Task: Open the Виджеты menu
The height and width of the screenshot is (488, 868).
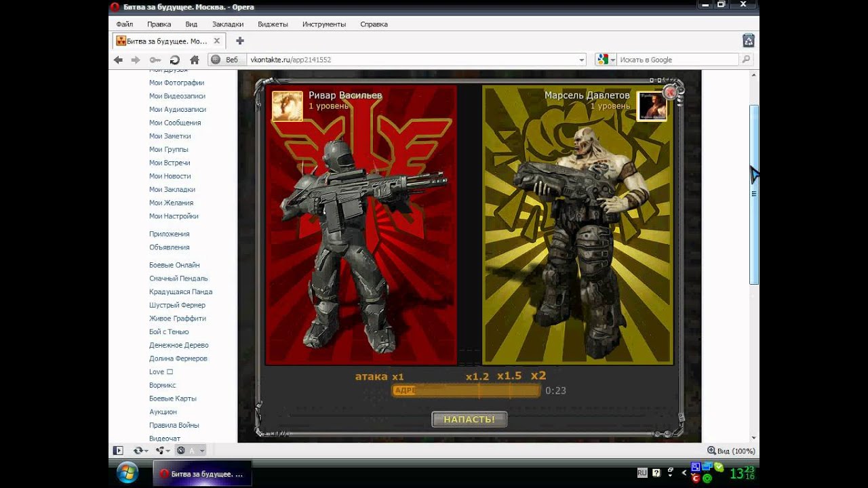Action: click(273, 24)
